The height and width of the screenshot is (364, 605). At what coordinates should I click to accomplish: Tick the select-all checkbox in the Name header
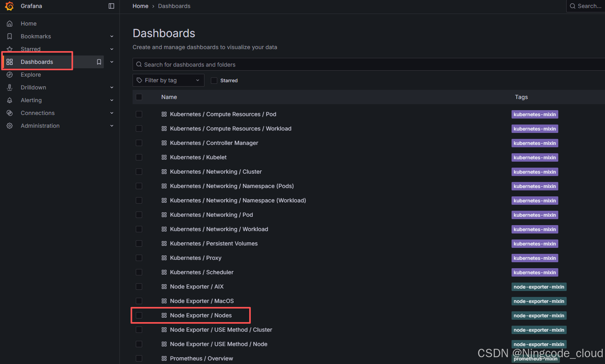[x=139, y=97]
